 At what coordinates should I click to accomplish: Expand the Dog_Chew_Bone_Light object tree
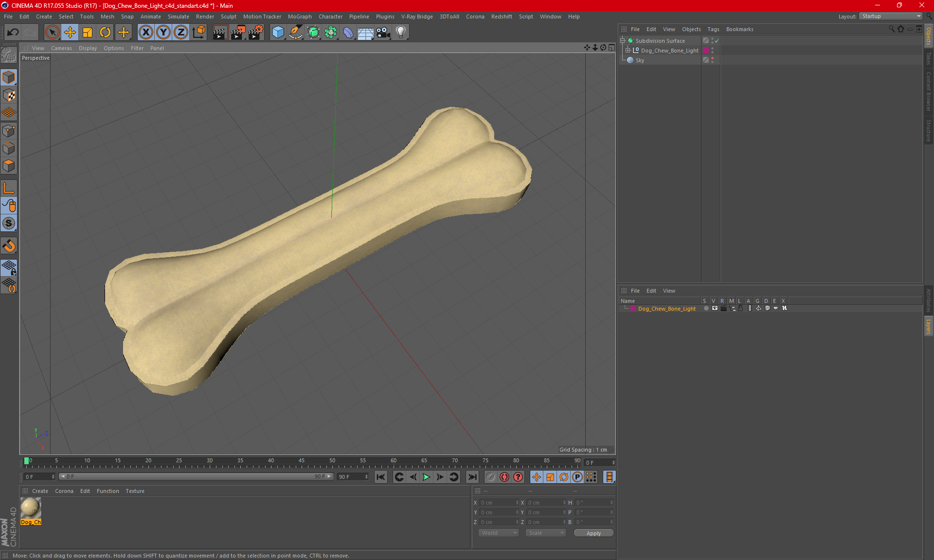(x=628, y=51)
